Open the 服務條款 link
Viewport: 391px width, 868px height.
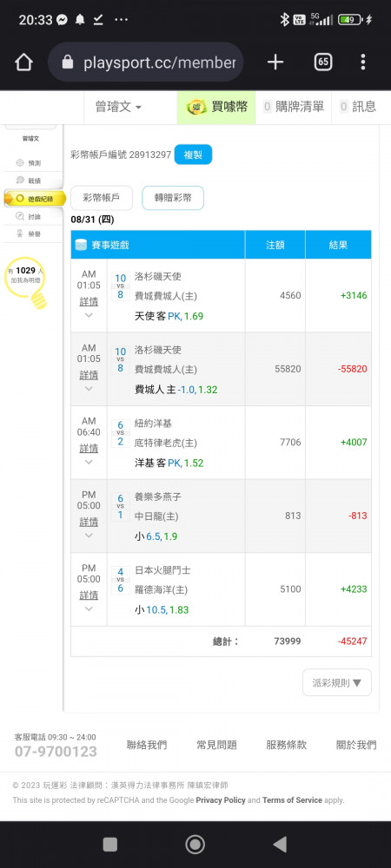pos(287,745)
